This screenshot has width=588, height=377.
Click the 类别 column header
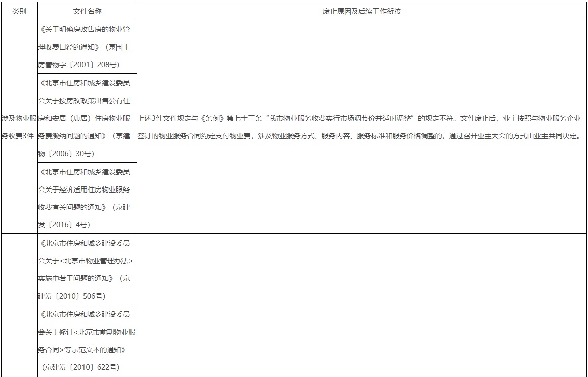pyautogui.click(x=19, y=11)
